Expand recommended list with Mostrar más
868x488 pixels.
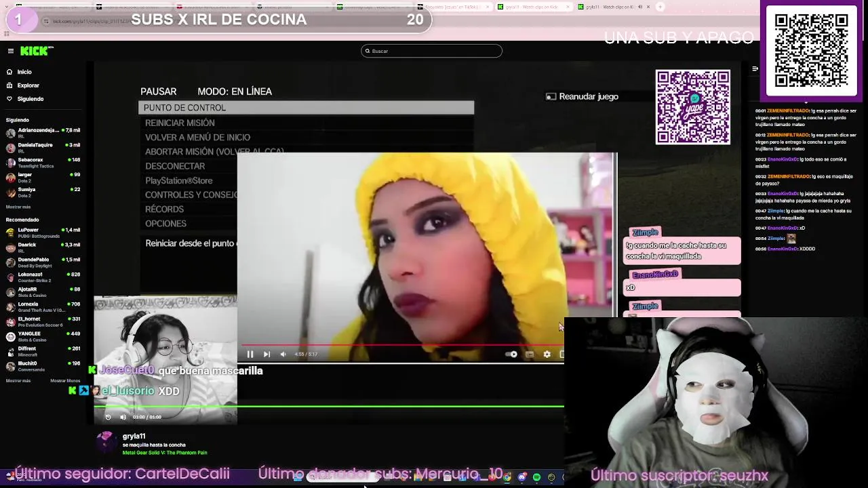[x=18, y=381]
